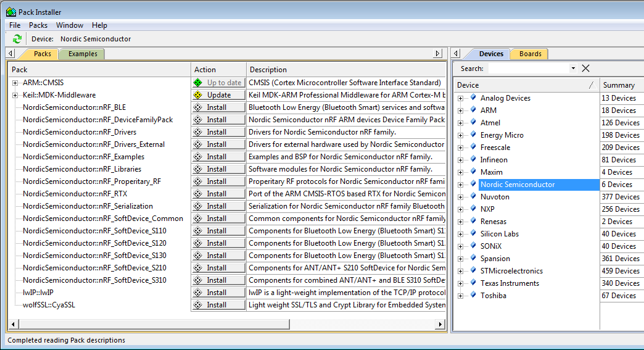Expand Silicon Labs vendor node

[460, 234]
